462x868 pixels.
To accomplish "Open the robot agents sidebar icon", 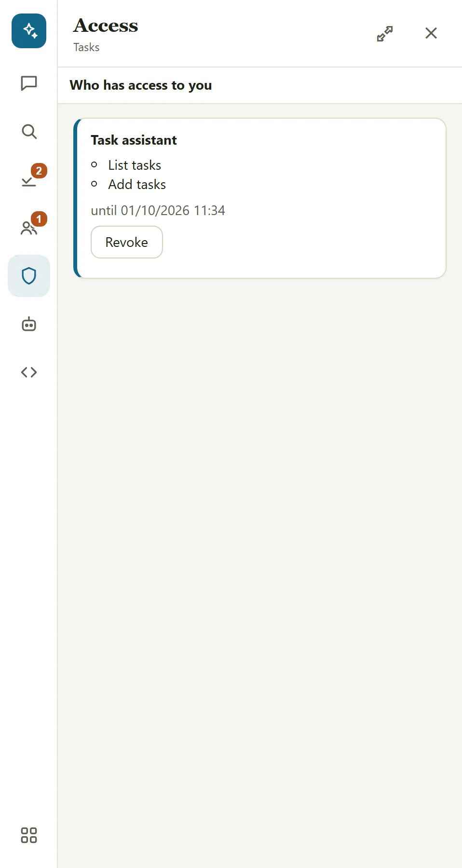I will pos(29,324).
